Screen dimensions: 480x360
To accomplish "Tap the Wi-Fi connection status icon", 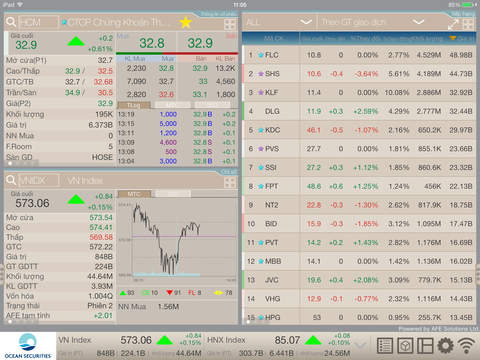I will [466, 345].
